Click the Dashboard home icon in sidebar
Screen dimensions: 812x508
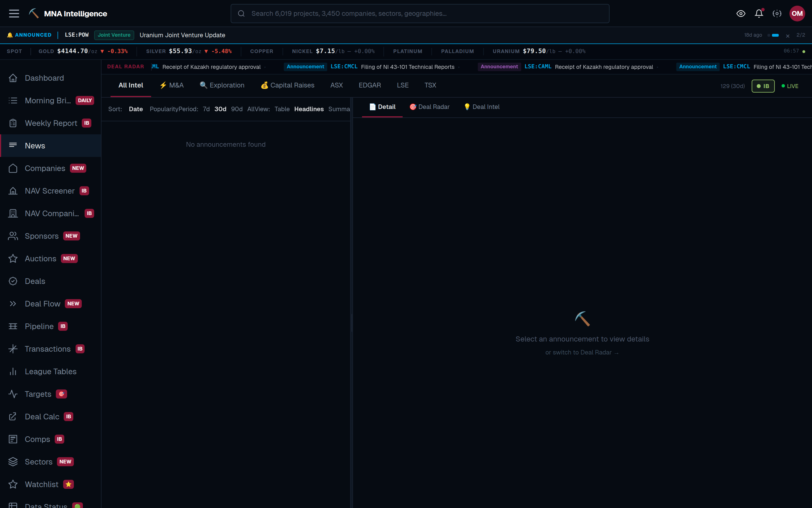pyautogui.click(x=13, y=78)
